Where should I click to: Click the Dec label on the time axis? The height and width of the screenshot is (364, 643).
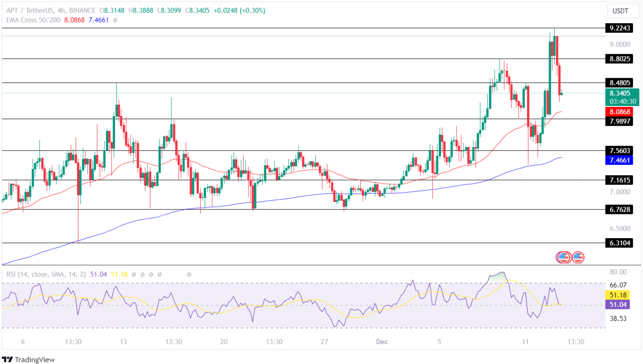382,342
